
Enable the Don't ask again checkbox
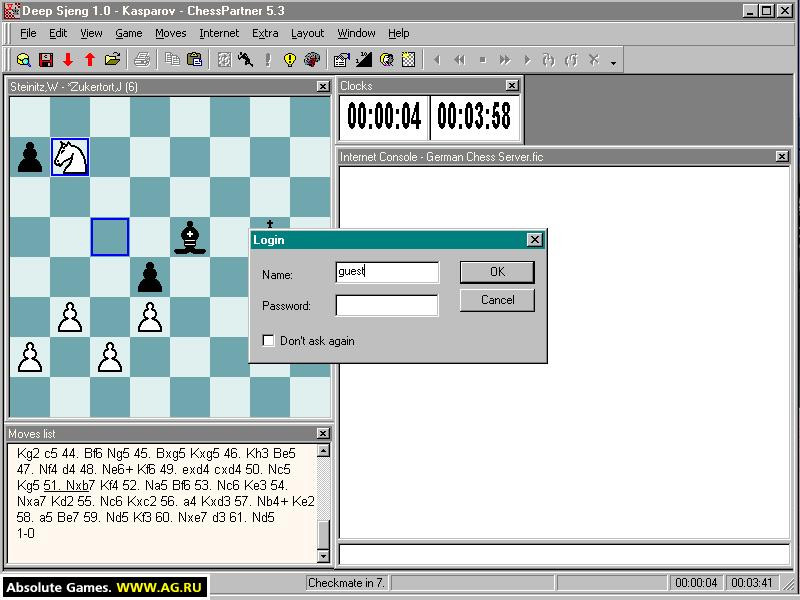tap(268, 340)
